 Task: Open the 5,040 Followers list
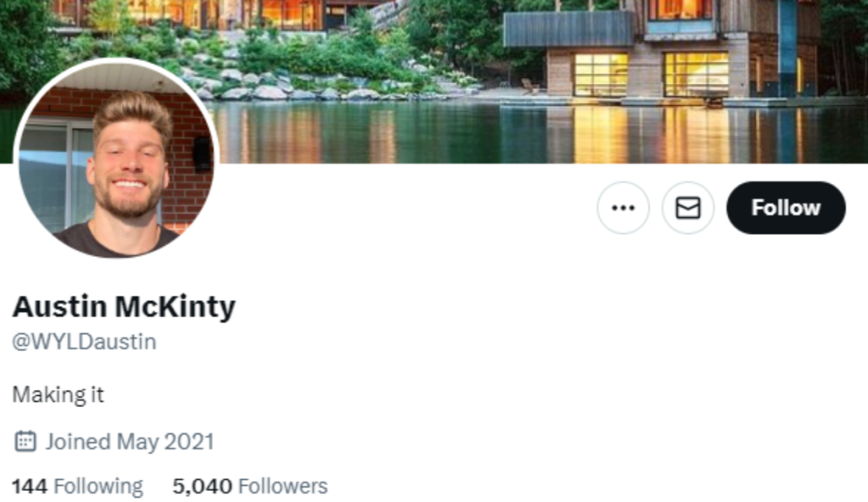point(250,486)
